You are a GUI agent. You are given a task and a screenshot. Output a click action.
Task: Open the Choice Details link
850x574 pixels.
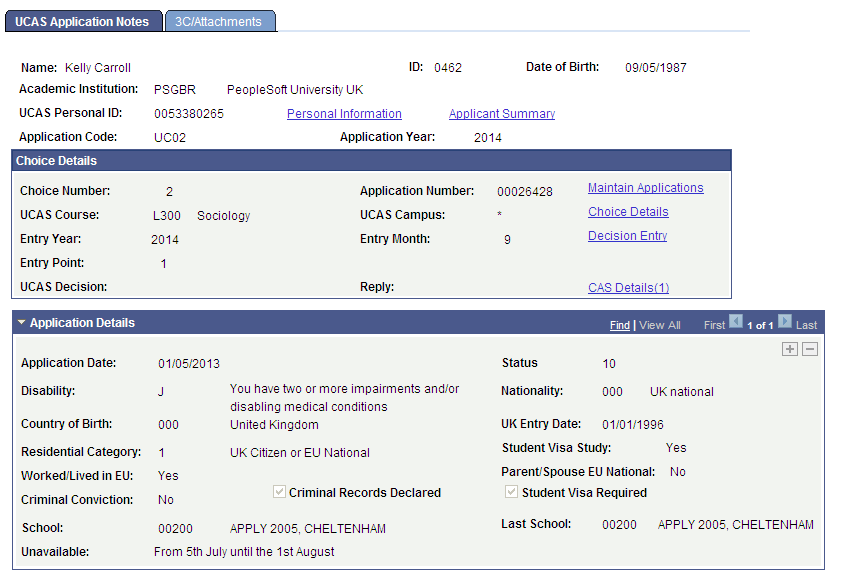pyautogui.click(x=628, y=212)
